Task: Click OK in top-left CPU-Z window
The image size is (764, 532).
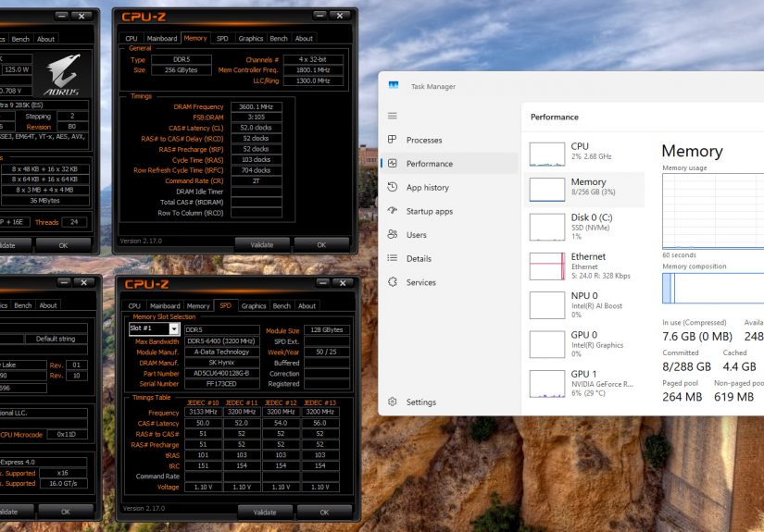Action: 63,245
